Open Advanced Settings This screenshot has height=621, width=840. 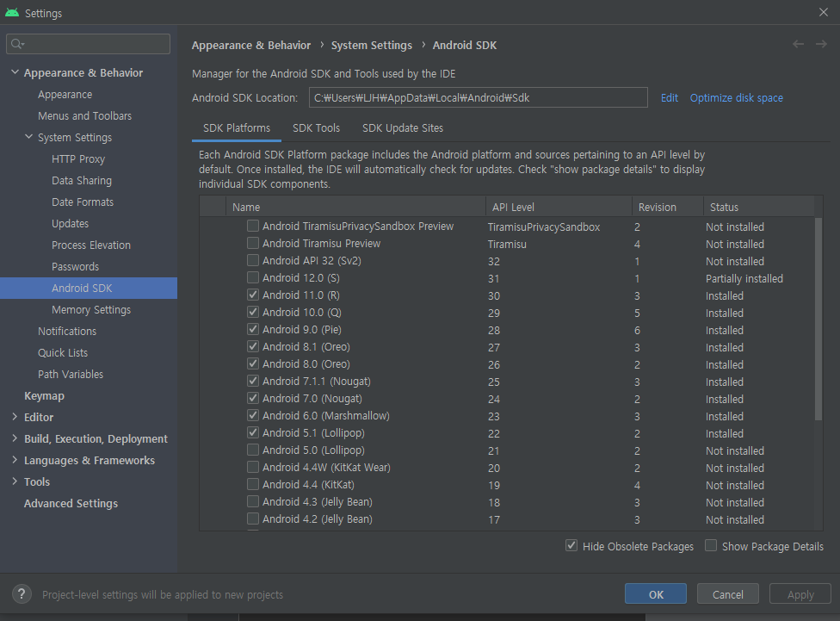click(71, 503)
